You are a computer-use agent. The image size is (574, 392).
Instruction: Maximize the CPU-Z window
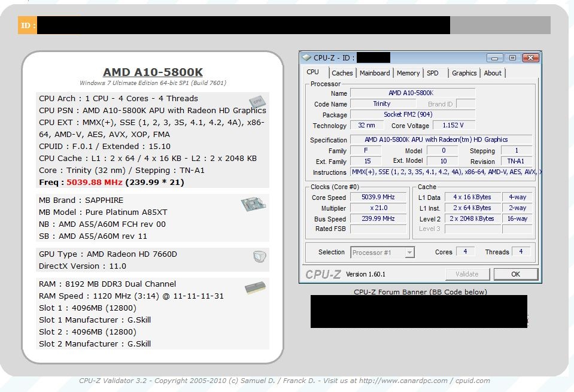tap(512, 58)
